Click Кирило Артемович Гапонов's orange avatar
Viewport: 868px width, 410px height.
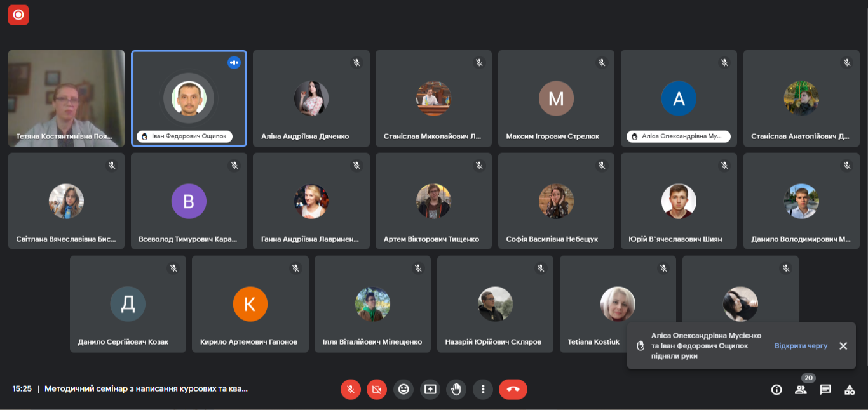(x=250, y=304)
